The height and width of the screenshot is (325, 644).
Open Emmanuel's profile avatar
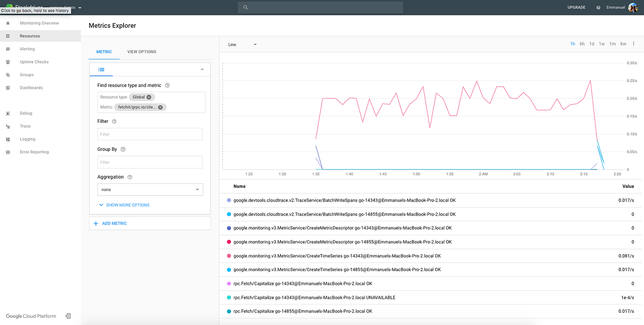pos(633,8)
